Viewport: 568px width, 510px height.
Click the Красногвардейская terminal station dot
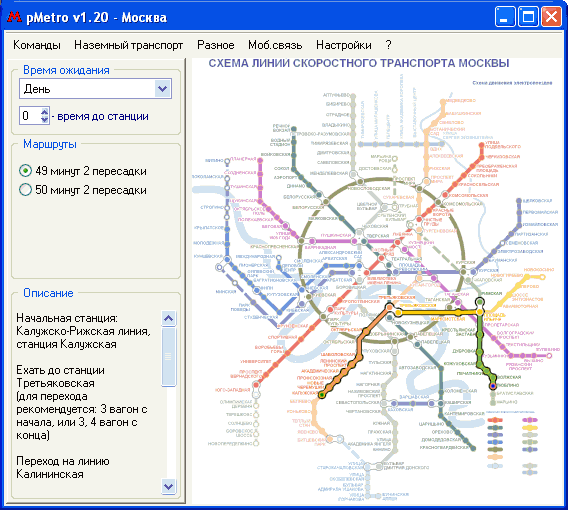[473, 449]
